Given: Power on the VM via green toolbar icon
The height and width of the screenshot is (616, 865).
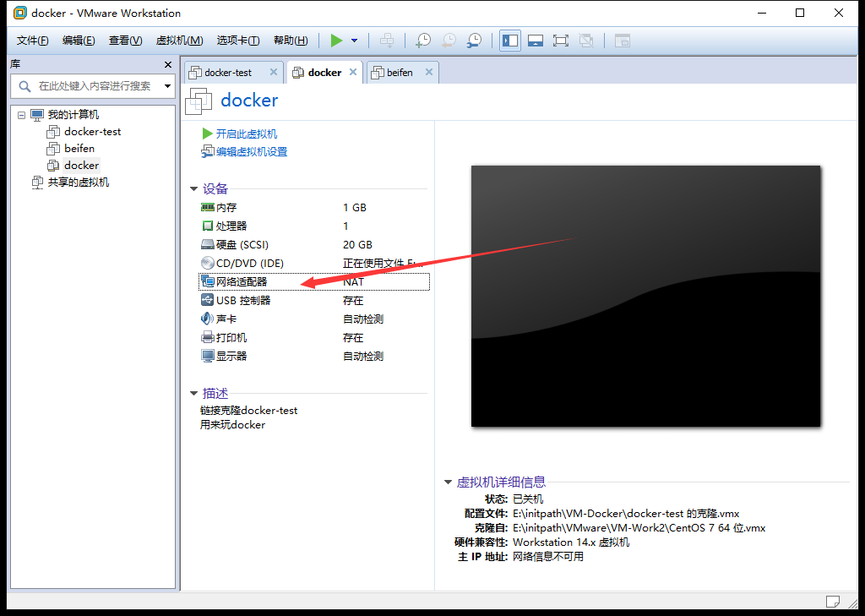Looking at the screenshot, I should (335, 40).
